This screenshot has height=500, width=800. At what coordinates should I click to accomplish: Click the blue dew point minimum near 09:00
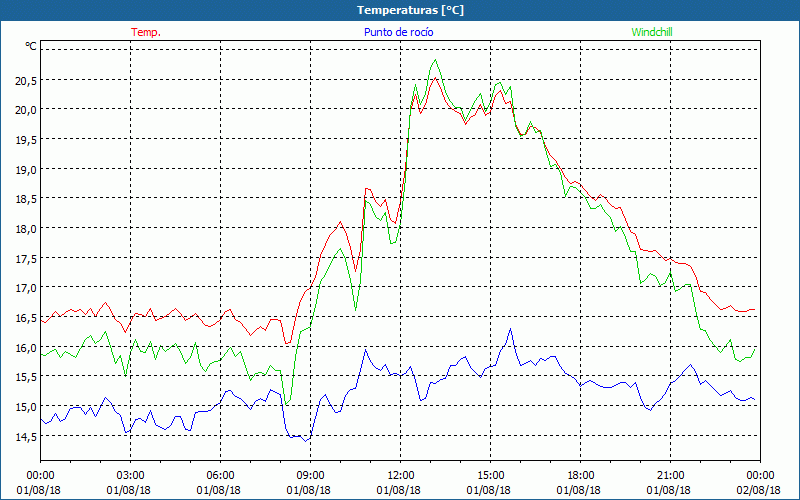pos(306,441)
